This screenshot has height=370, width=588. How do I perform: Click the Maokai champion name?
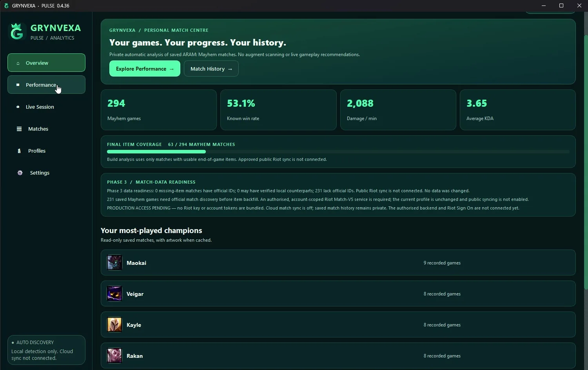point(136,263)
